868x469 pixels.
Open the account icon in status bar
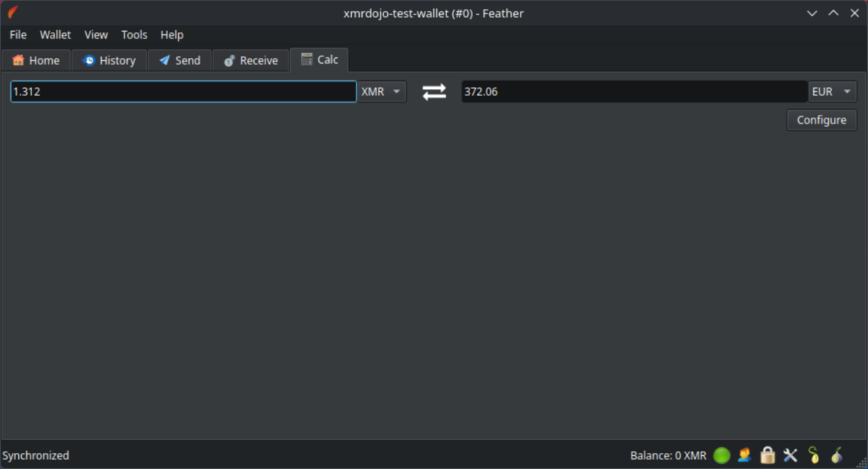click(x=745, y=455)
